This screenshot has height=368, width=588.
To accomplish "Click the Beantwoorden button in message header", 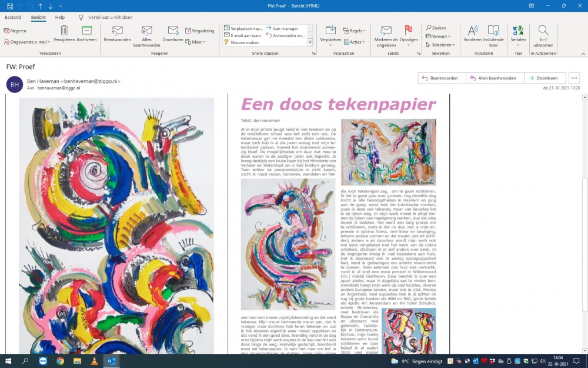I will point(442,78).
